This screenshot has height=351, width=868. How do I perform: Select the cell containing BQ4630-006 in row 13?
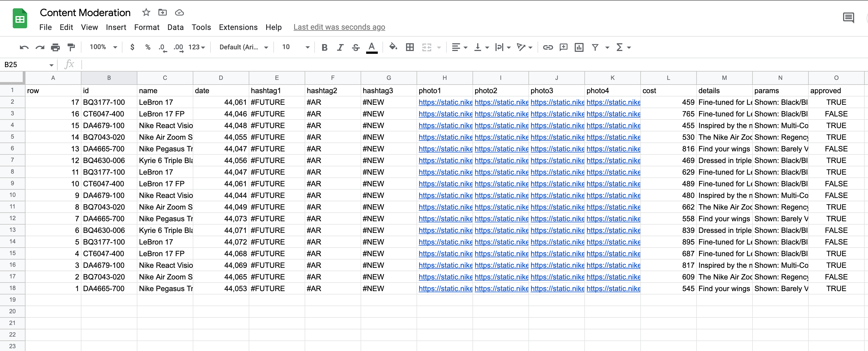(x=109, y=230)
